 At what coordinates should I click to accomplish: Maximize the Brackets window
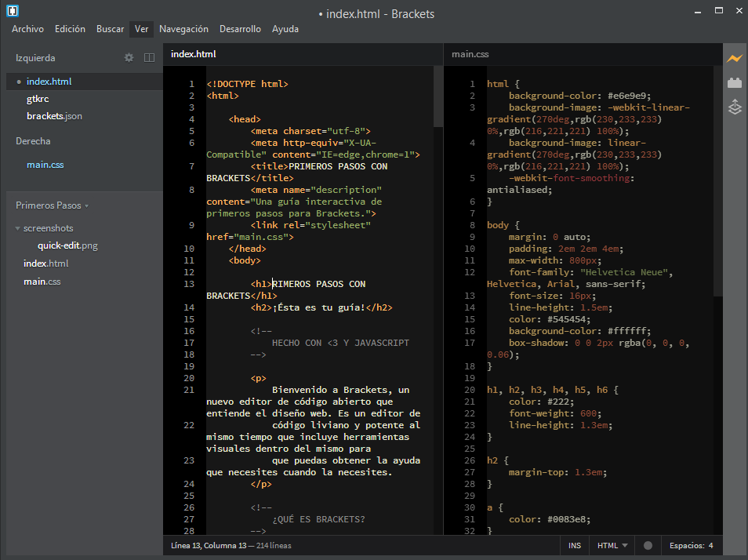click(x=719, y=10)
